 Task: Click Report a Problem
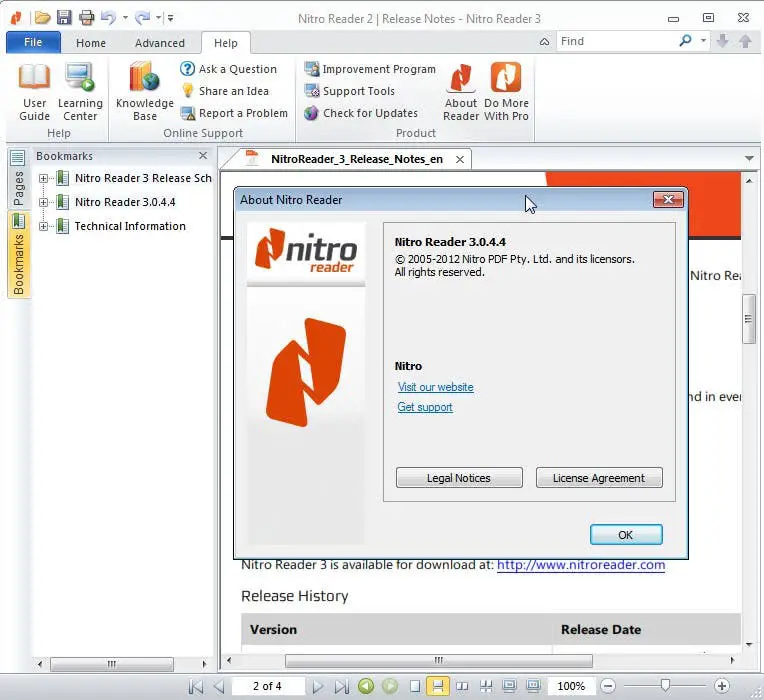point(234,113)
